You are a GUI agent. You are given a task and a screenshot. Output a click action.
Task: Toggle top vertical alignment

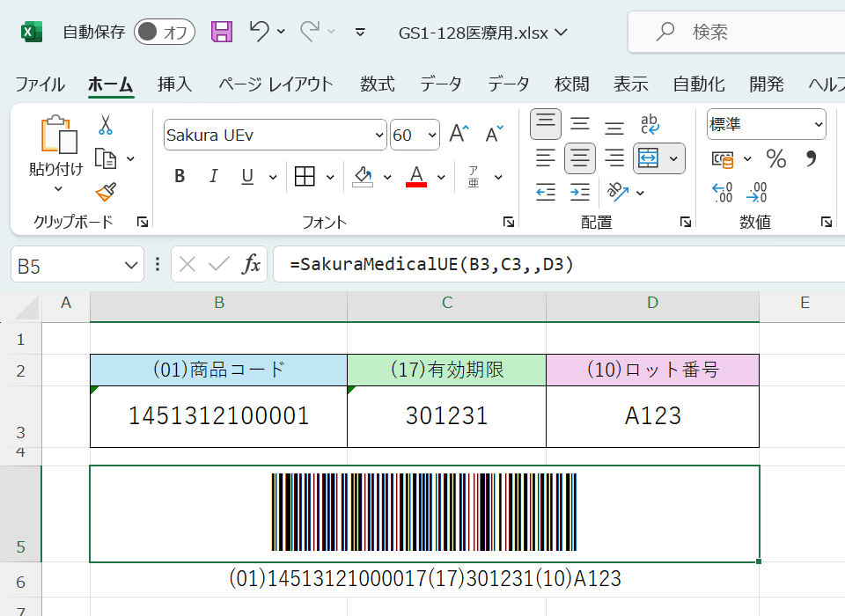click(546, 124)
